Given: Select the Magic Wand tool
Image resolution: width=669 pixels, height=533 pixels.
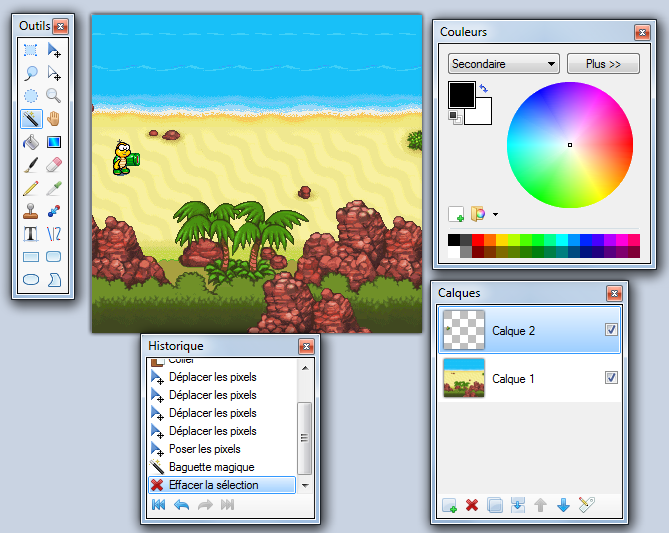Looking at the screenshot, I should (31, 119).
